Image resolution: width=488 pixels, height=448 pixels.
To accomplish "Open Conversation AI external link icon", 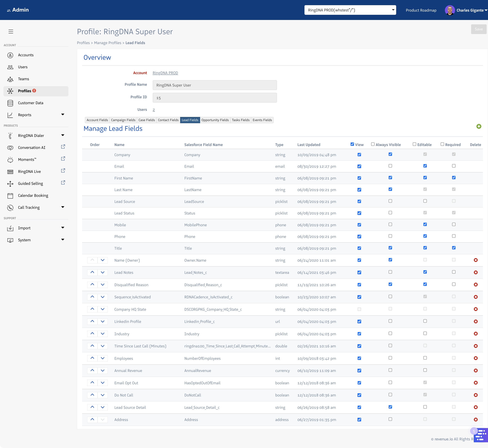I will point(63,147).
